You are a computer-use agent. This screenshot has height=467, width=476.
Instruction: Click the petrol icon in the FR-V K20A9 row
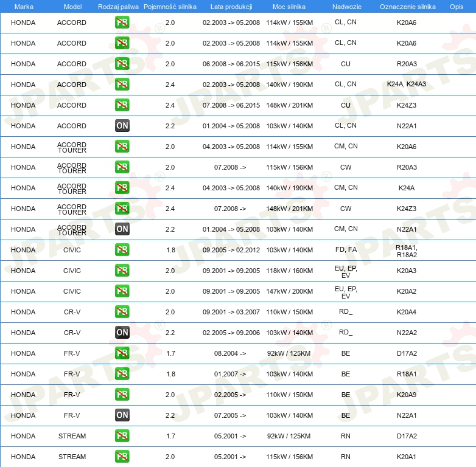[x=122, y=394]
